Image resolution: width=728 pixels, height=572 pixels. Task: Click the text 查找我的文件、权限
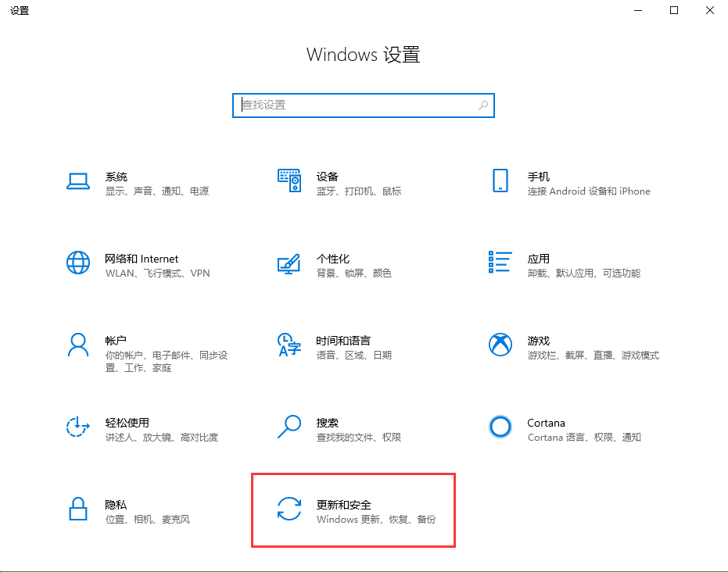358,438
